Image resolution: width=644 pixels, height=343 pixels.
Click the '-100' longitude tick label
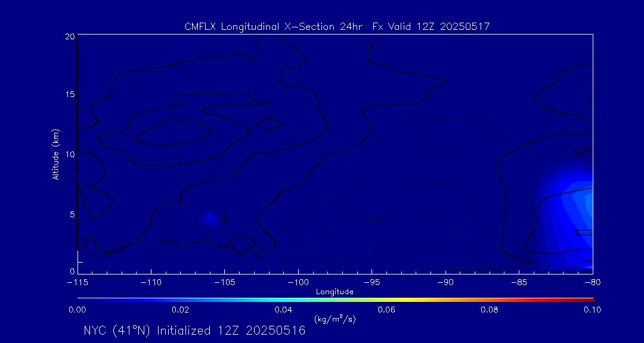coord(298,283)
